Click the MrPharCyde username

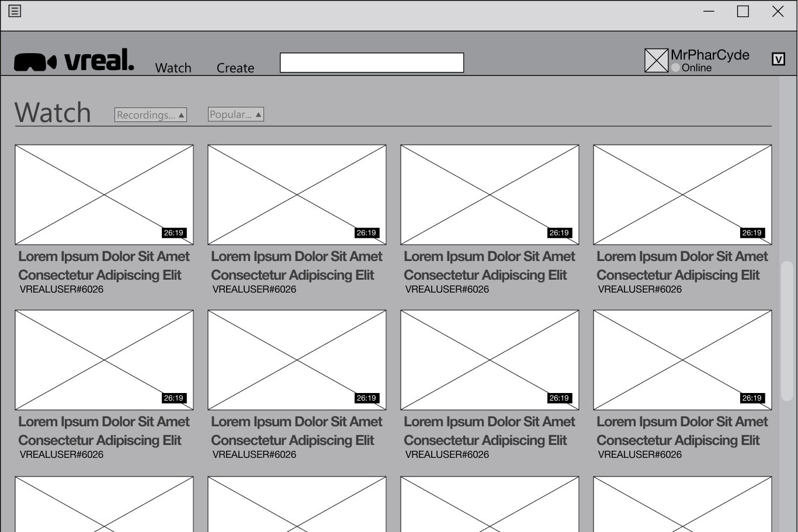pyautogui.click(x=710, y=55)
